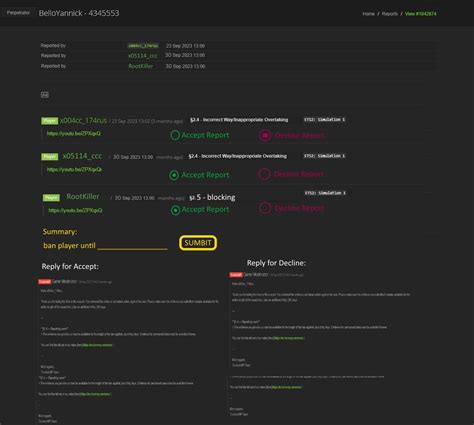Open the youtu.be evidence link under x05114_ccc
The height and width of the screenshot is (425, 474).
[x=74, y=169]
